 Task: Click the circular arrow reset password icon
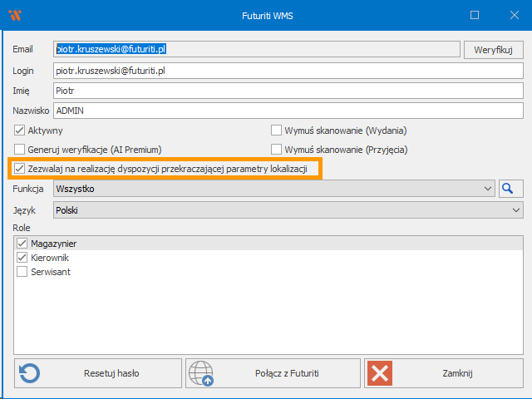tap(29, 373)
